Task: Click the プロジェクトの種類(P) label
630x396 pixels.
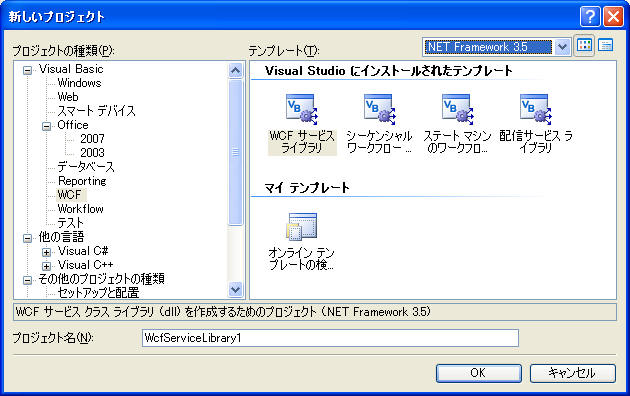Action: click(x=63, y=51)
